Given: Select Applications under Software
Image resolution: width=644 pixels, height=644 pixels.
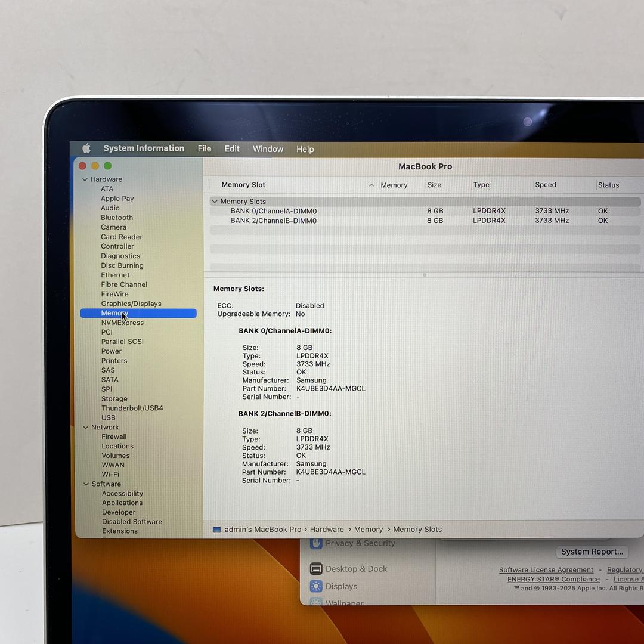Looking at the screenshot, I should tap(122, 503).
